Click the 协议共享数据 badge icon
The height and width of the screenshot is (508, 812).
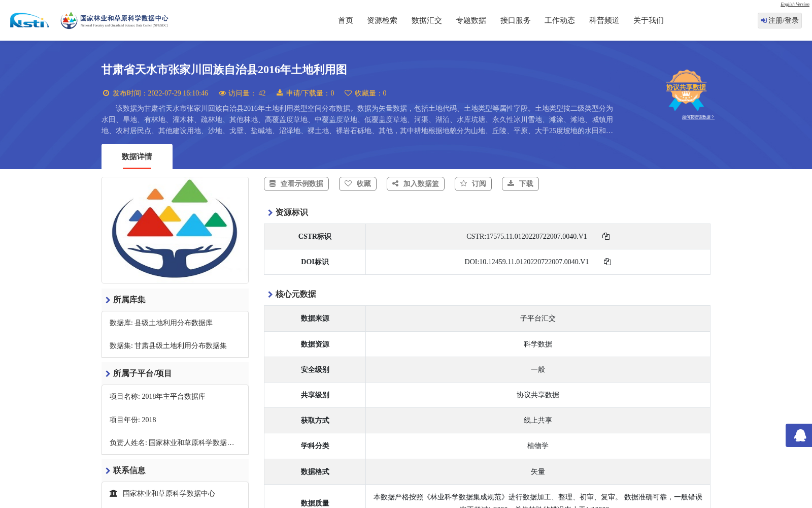tap(686, 90)
